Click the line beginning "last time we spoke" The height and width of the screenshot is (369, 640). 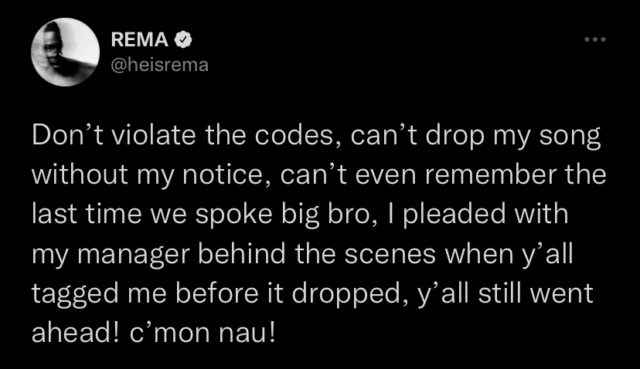click(300, 214)
